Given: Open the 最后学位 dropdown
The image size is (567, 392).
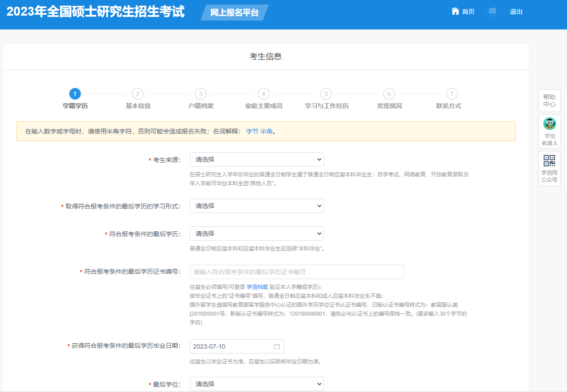Looking at the screenshot, I should pos(256,384).
